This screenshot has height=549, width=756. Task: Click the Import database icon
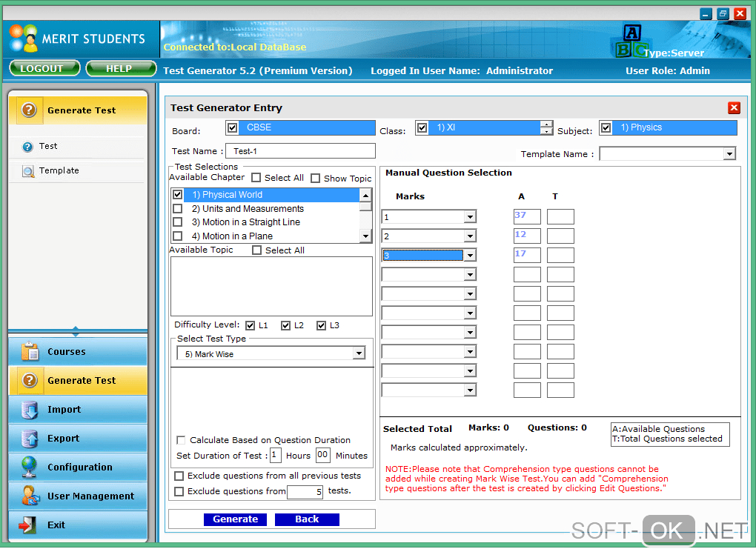coord(30,410)
